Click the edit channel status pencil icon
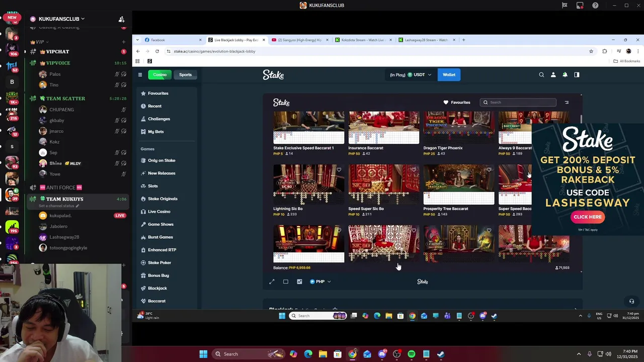Image resolution: width=644 pixels, height=362 pixels. coord(77,206)
